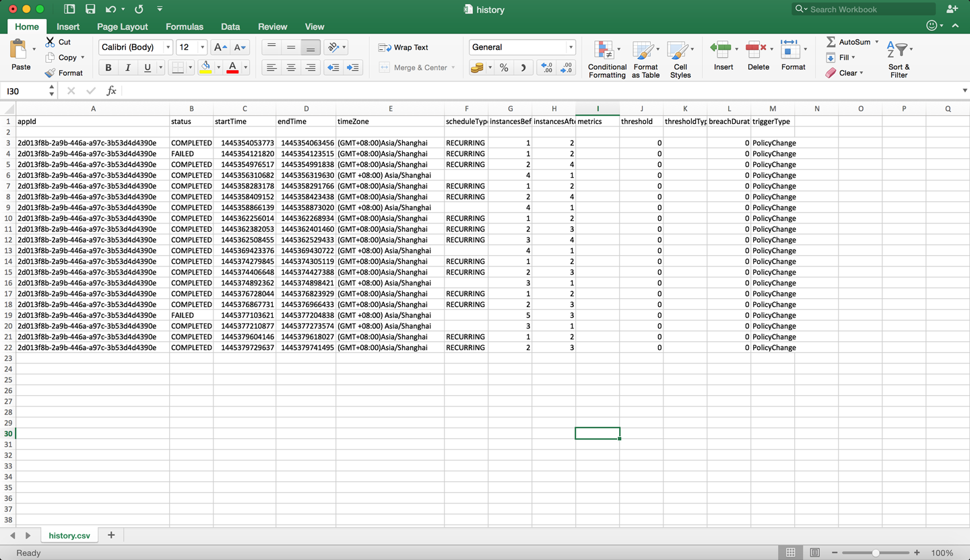Toggle Italic formatting
This screenshot has width=970, height=560.
tap(128, 68)
